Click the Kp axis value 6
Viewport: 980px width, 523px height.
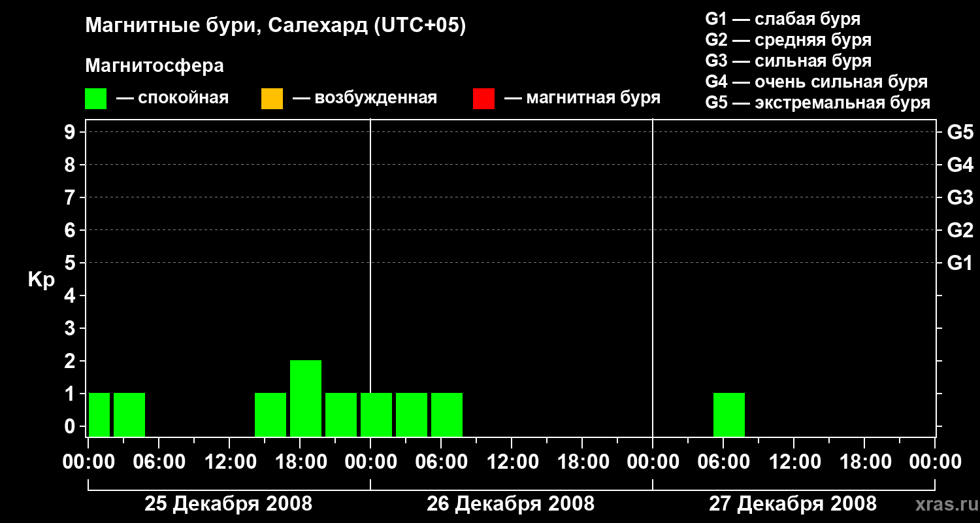coord(71,230)
